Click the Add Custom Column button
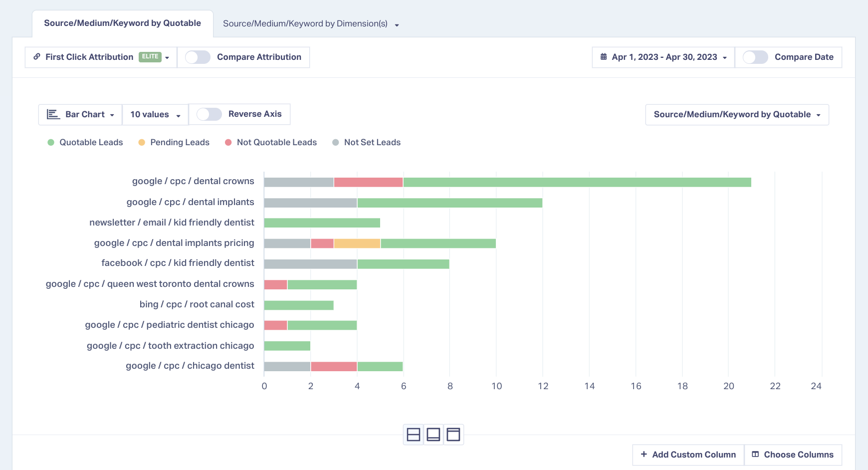The image size is (868, 470). click(x=688, y=455)
